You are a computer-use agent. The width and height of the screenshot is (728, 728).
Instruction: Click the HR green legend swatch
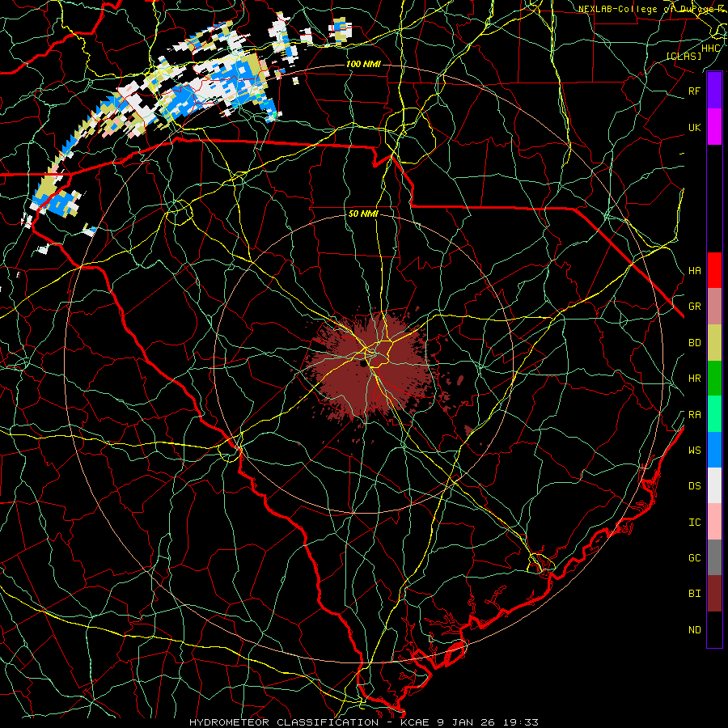pos(714,379)
